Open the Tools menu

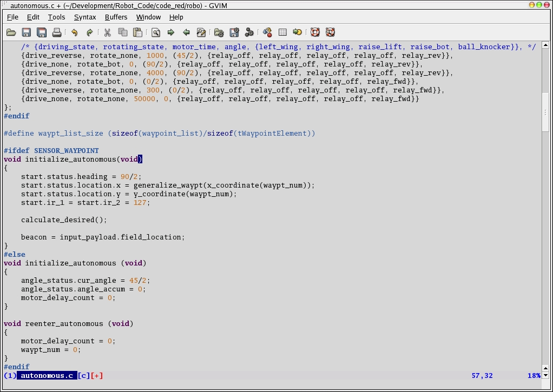(56, 17)
